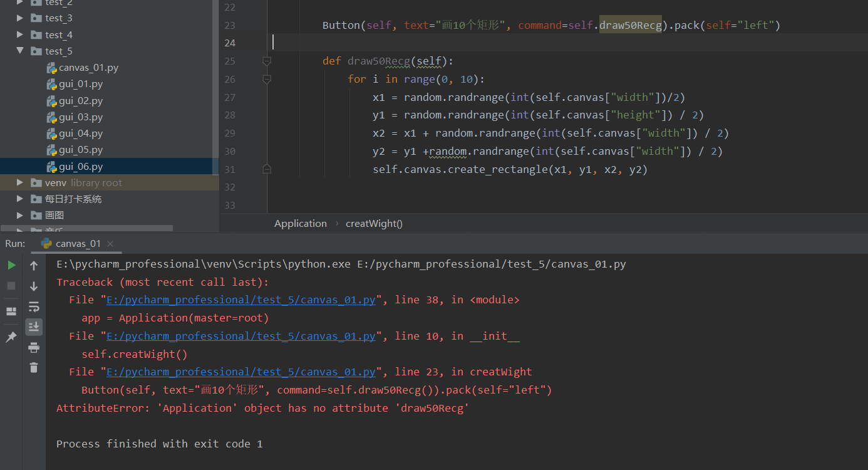Image resolution: width=868 pixels, height=470 pixels.
Task: Jump down the stack trace with the down arrow
Action: (34, 286)
